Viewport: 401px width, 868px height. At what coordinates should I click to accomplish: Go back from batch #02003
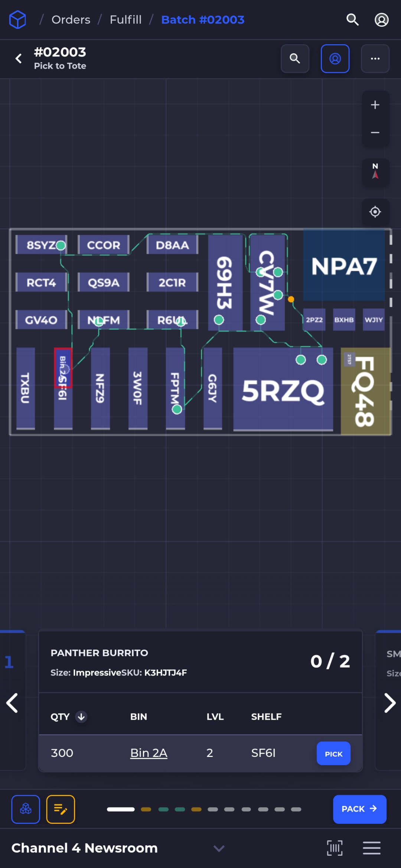click(19, 58)
